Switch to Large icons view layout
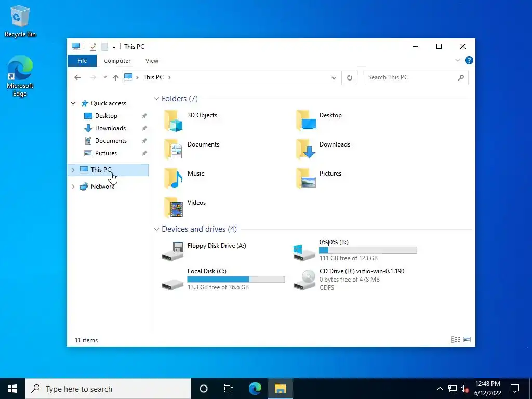Screen dimensions: 532x399 (467, 340)
